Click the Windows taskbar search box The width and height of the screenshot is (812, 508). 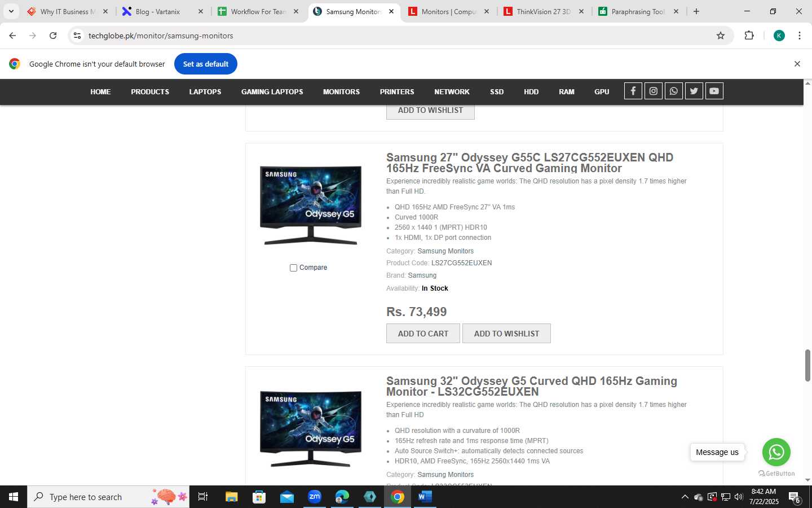click(x=108, y=497)
